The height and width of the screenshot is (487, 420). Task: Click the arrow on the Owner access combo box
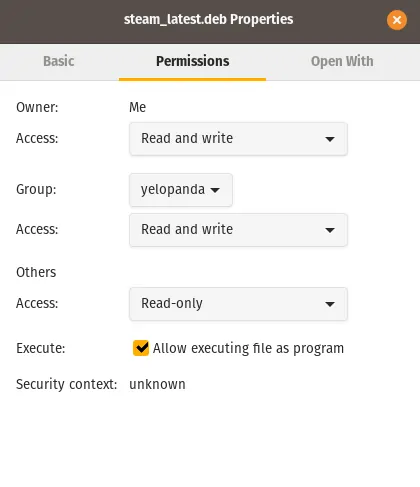click(330, 139)
